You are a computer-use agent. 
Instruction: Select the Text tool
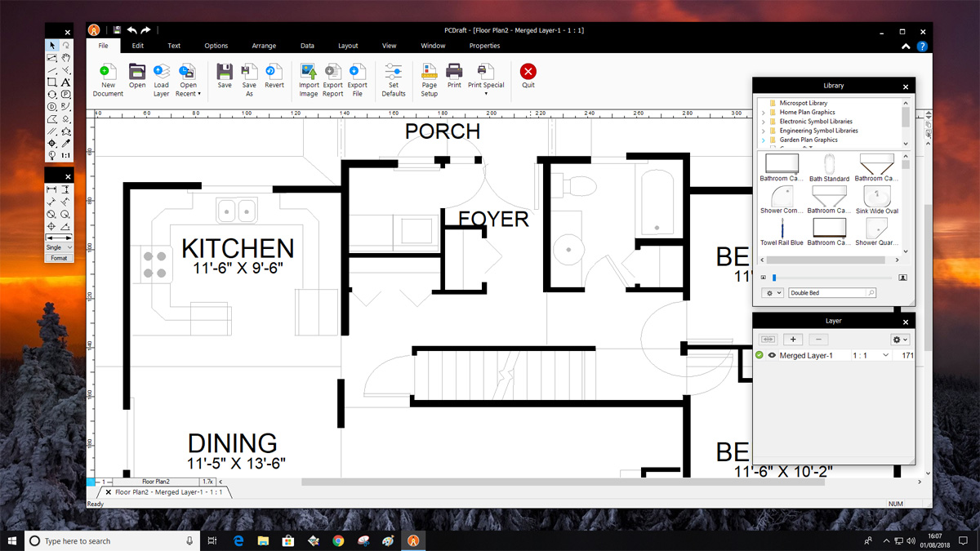click(x=66, y=82)
